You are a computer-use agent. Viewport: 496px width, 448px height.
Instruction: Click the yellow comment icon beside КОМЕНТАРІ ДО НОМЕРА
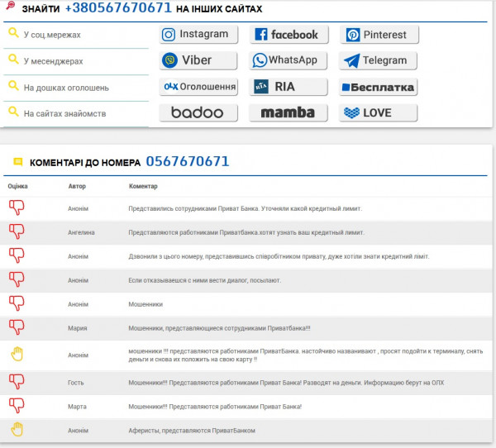[x=18, y=162]
